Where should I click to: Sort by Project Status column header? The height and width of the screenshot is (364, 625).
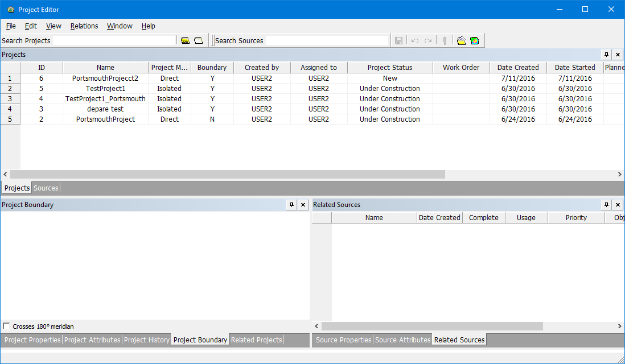pyautogui.click(x=390, y=67)
